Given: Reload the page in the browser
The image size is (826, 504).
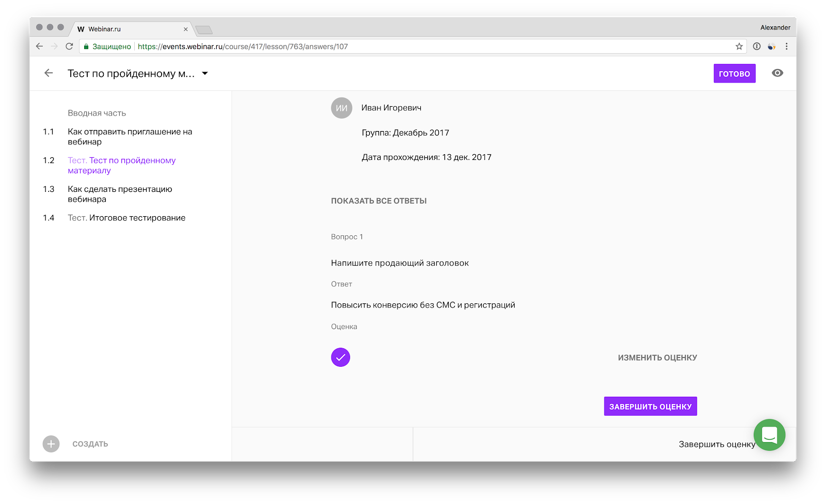Looking at the screenshot, I should [69, 46].
